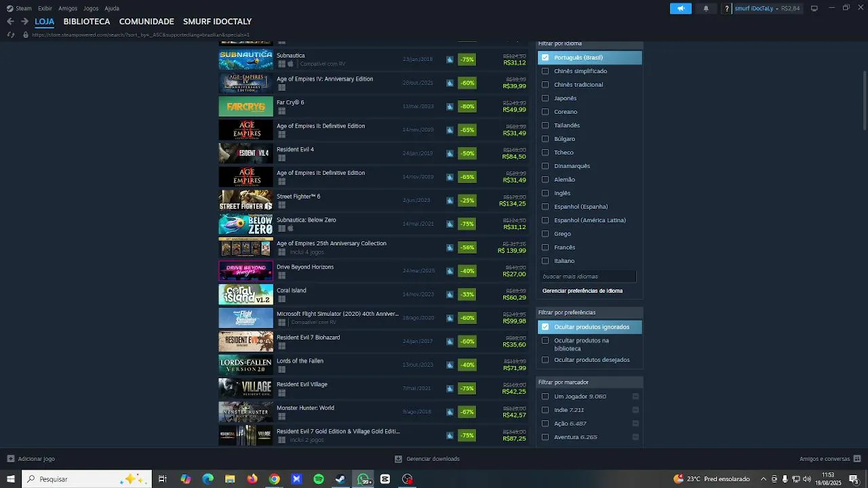The image size is (868, 488).
Task: Open the SMURF IDOCTALY profile tab
Action: pyautogui.click(x=217, y=22)
